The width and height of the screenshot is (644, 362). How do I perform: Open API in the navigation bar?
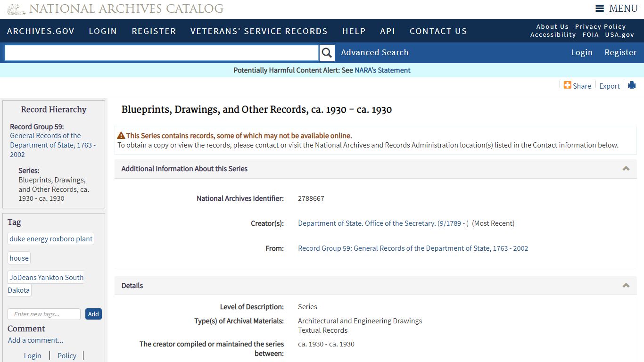(388, 31)
